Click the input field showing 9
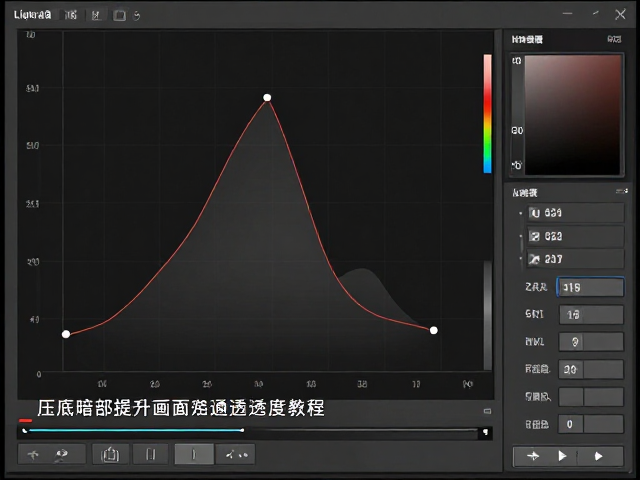640x480 pixels. coord(591,342)
